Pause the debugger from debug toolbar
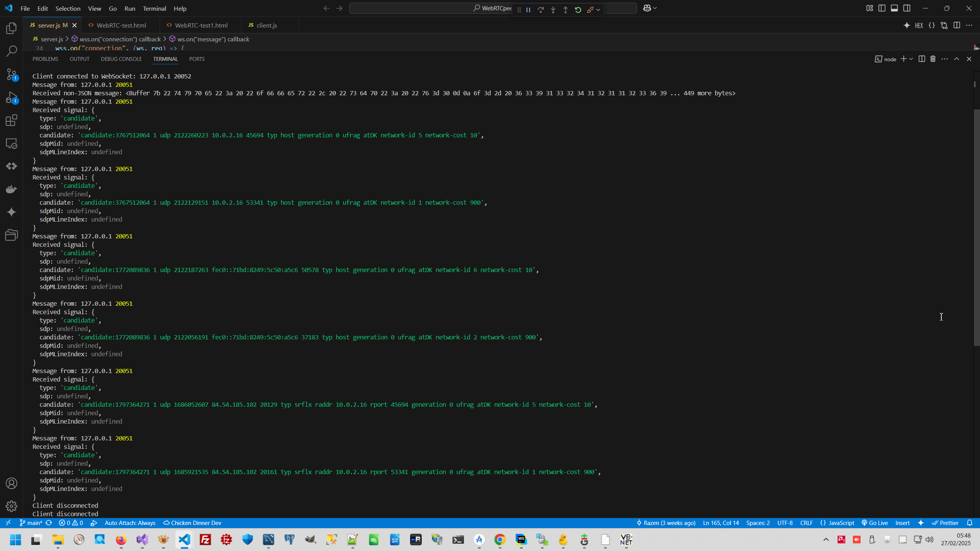 (x=528, y=10)
